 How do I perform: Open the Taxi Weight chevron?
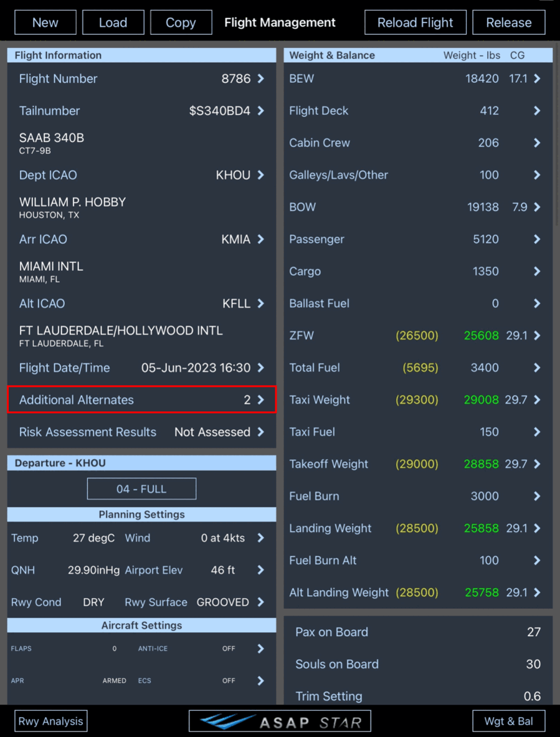click(537, 399)
